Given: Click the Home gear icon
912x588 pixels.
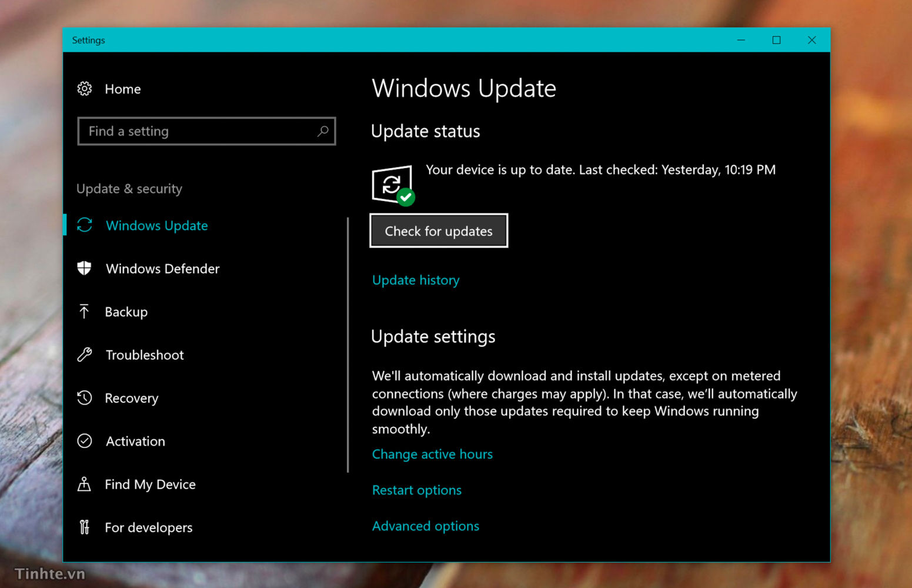Looking at the screenshot, I should (x=85, y=89).
